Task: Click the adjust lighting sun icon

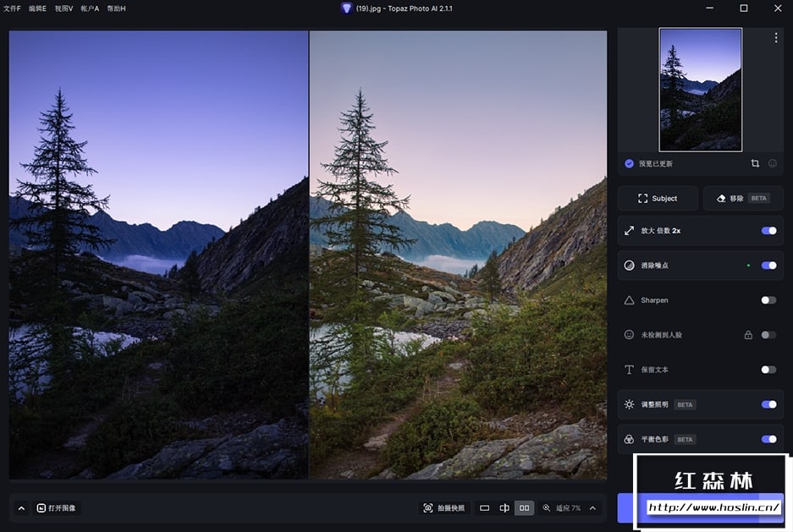Action: [x=629, y=404]
